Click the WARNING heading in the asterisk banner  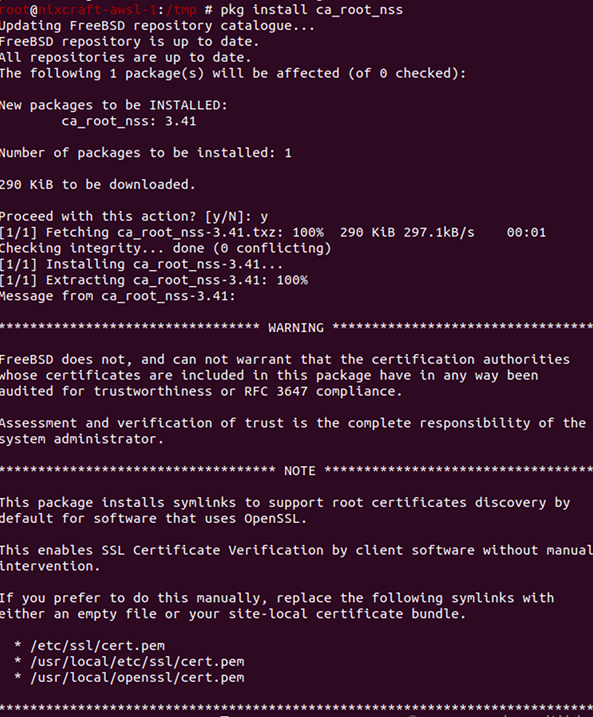(296, 328)
